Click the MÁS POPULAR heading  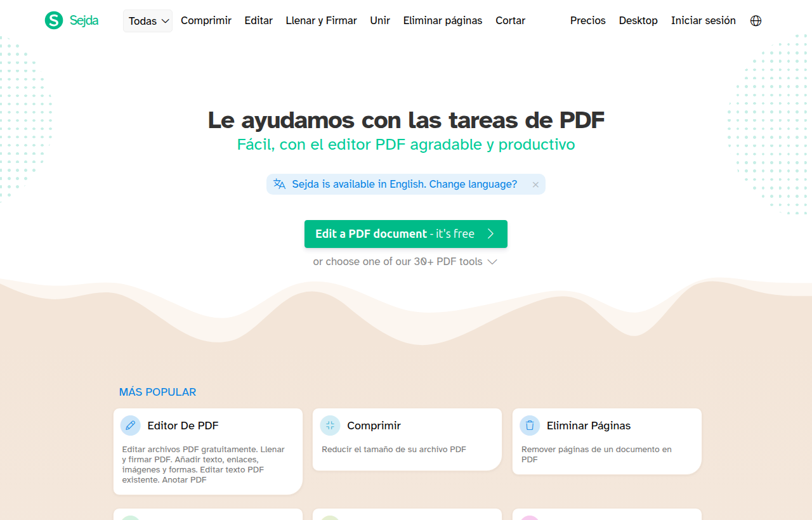click(x=158, y=392)
